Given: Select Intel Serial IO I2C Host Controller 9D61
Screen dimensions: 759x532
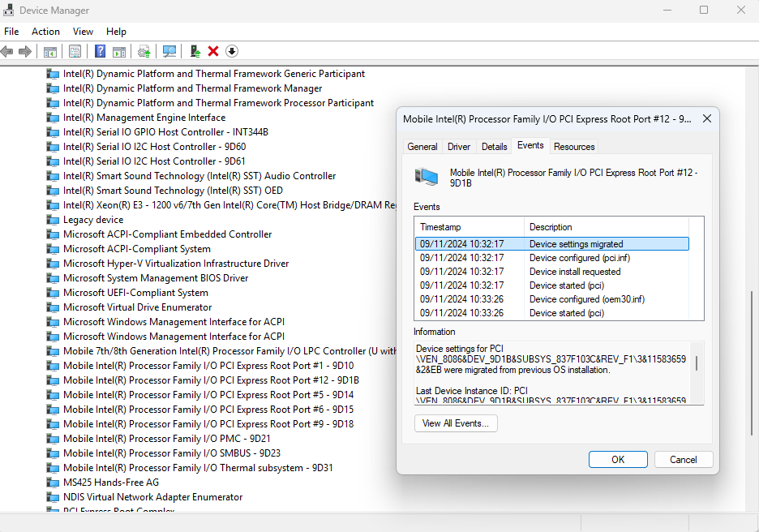Looking at the screenshot, I should click(154, 161).
